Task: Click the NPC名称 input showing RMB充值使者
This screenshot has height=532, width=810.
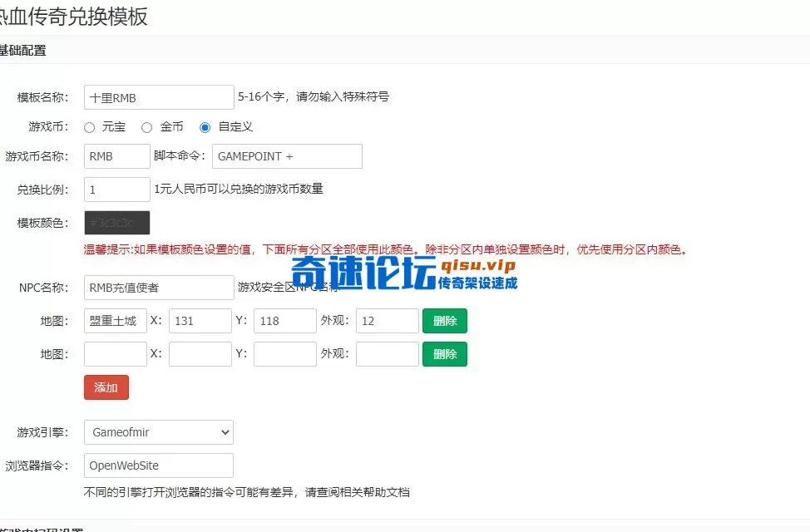Action: coord(158,288)
